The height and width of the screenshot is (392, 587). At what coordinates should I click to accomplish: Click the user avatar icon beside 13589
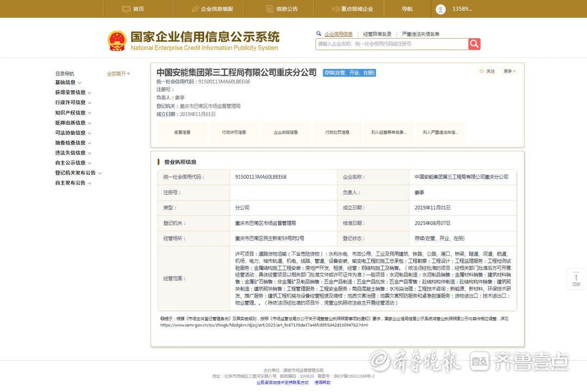coord(441,9)
